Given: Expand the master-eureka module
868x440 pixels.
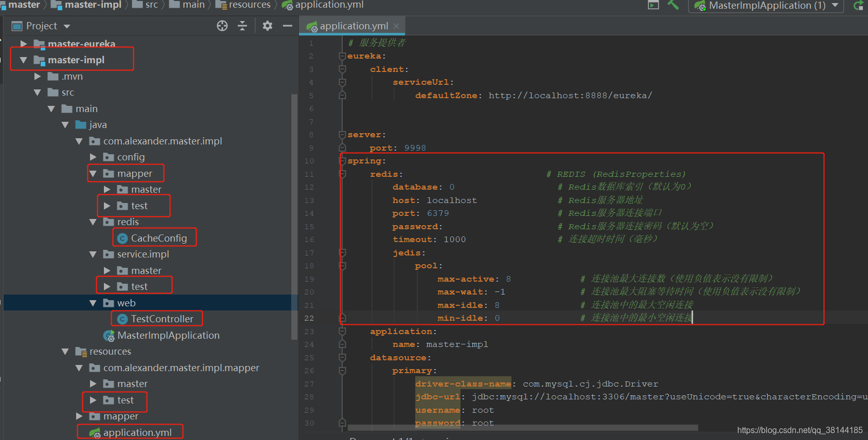Looking at the screenshot, I should coord(24,44).
